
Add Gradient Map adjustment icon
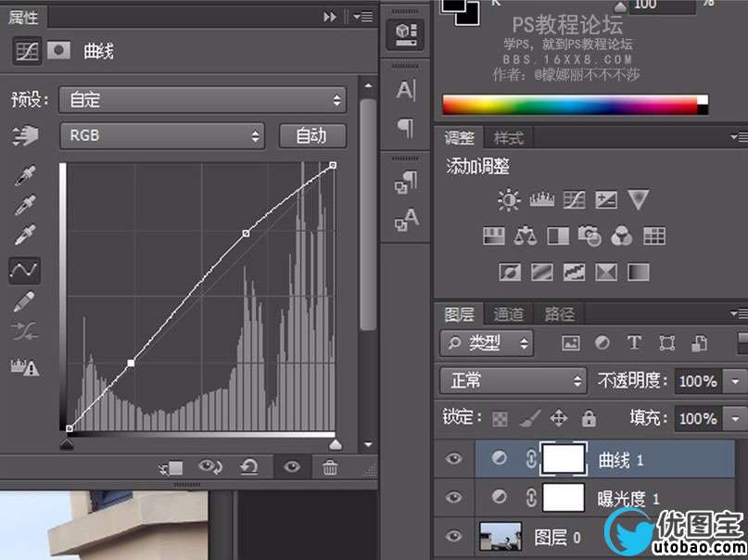[x=639, y=273]
